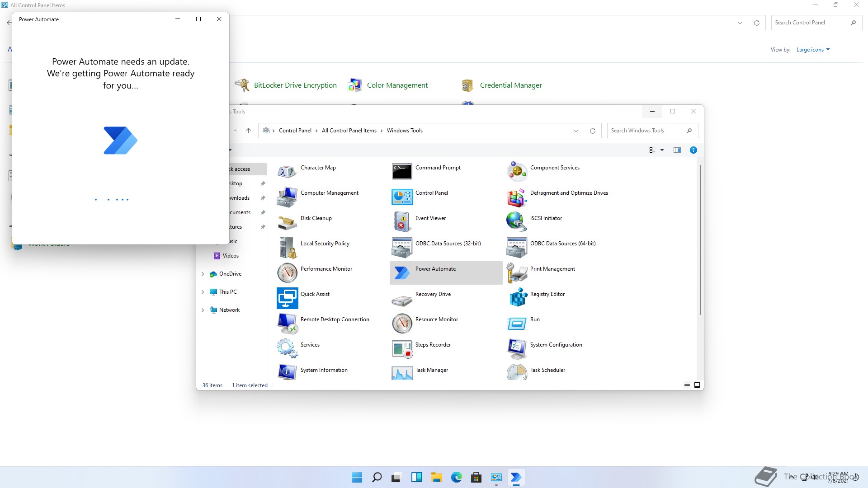Expand Control Panel address bar history dropdown

740,23
